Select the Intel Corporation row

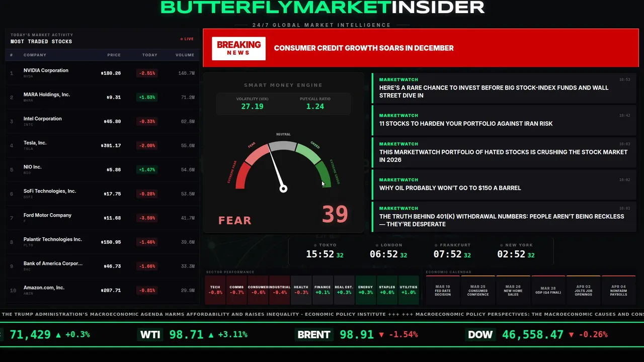click(x=103, y=121)
